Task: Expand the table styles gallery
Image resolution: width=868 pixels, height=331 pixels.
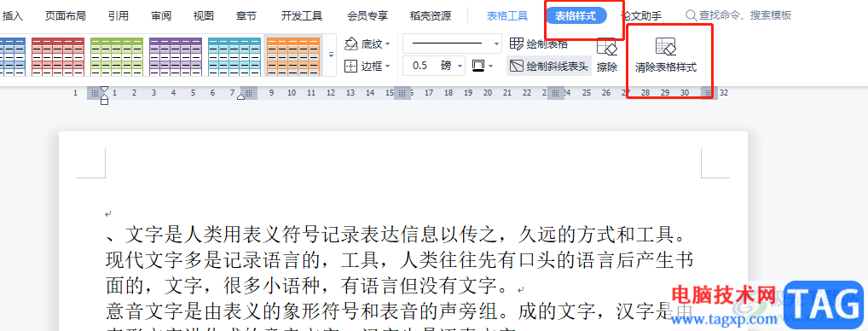Action: 331,55
